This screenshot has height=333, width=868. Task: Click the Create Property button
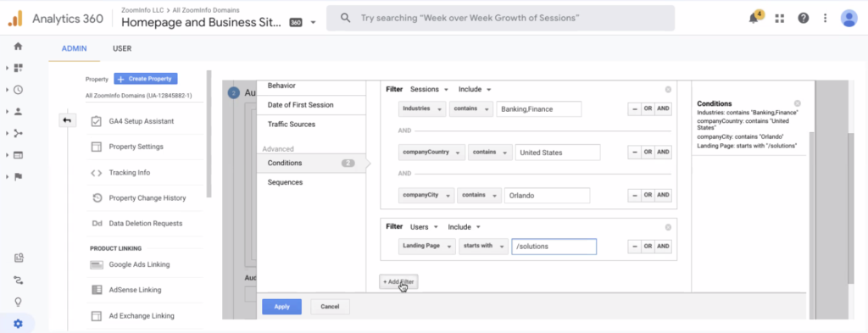(x=146, y=79)
